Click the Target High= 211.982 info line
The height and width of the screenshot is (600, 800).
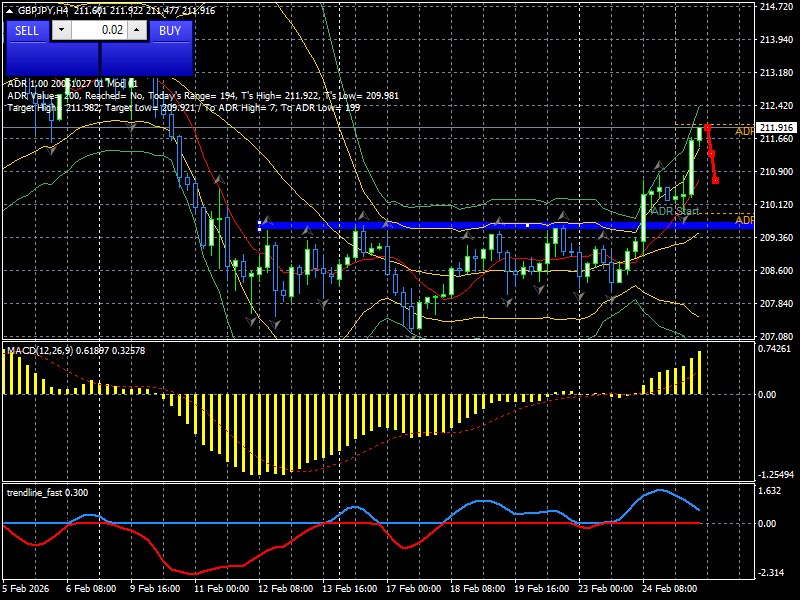(184, 108)
